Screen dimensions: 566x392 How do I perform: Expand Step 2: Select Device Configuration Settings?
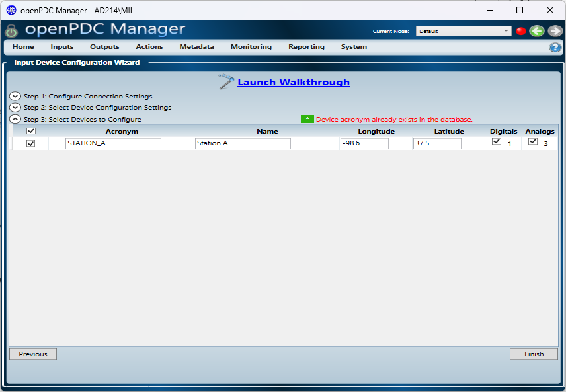pyautogui.click(x=15, y=107)
